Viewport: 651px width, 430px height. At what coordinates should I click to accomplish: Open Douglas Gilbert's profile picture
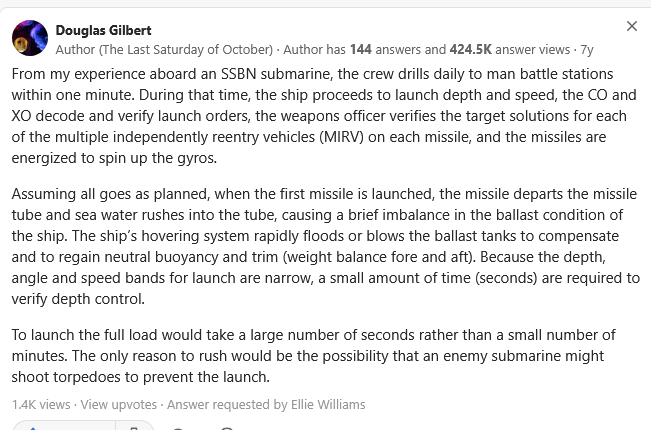click(30, 38)
